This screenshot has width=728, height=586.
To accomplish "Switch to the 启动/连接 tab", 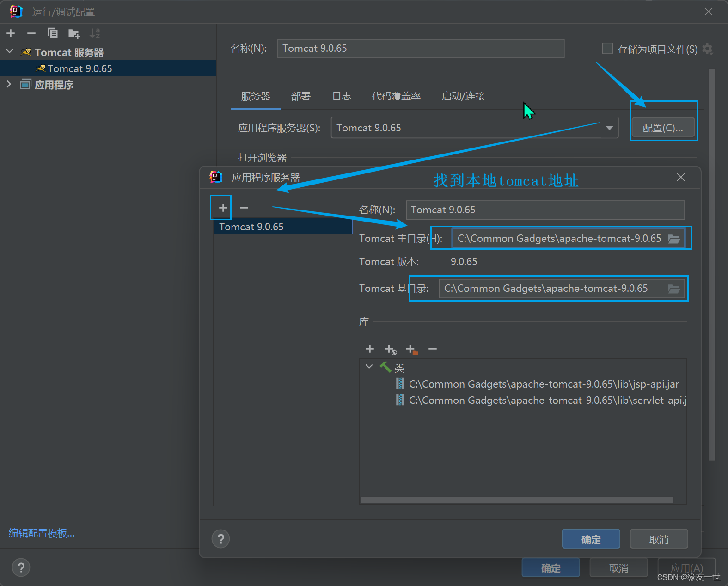I will click(x=463, y=96).
